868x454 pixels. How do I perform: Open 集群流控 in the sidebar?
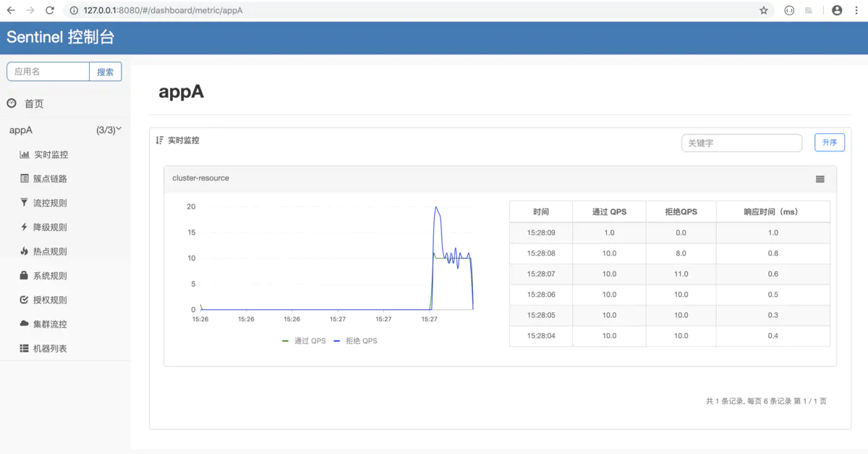pos(51,324)
